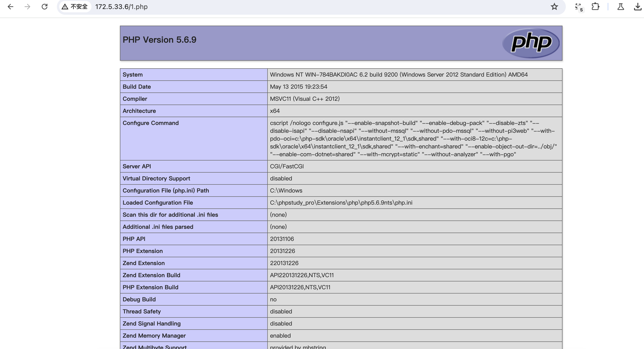This screenshot has width=644, height=349.
Task: Click the forward navigation arrow
Action: [x=27, y=7]
